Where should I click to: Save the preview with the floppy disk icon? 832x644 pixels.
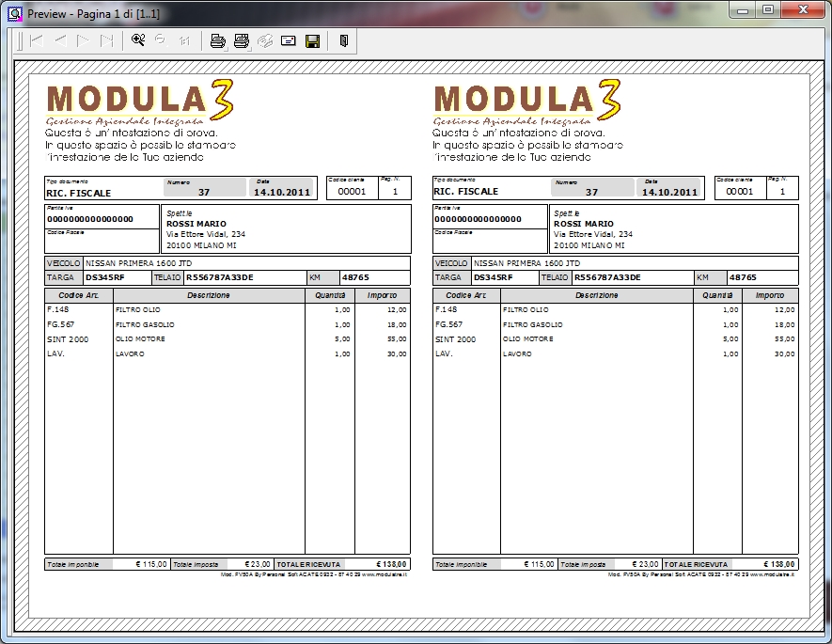tap(312, 40)
